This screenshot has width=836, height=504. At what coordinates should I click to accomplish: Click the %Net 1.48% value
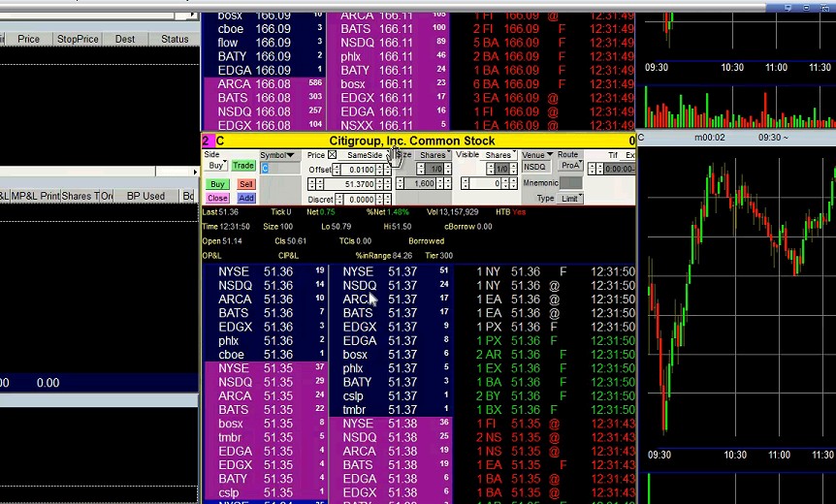[387, 212]
